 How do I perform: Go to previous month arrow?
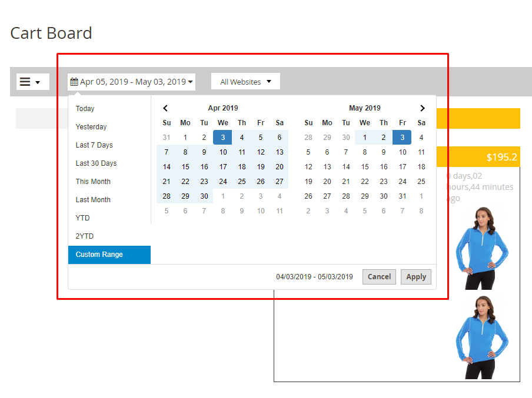point(166,108)
